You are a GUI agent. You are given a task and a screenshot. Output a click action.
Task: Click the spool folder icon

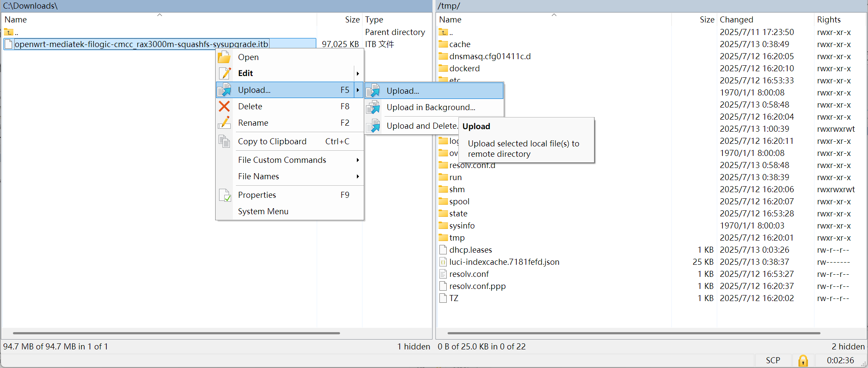(x=443, y=201)
